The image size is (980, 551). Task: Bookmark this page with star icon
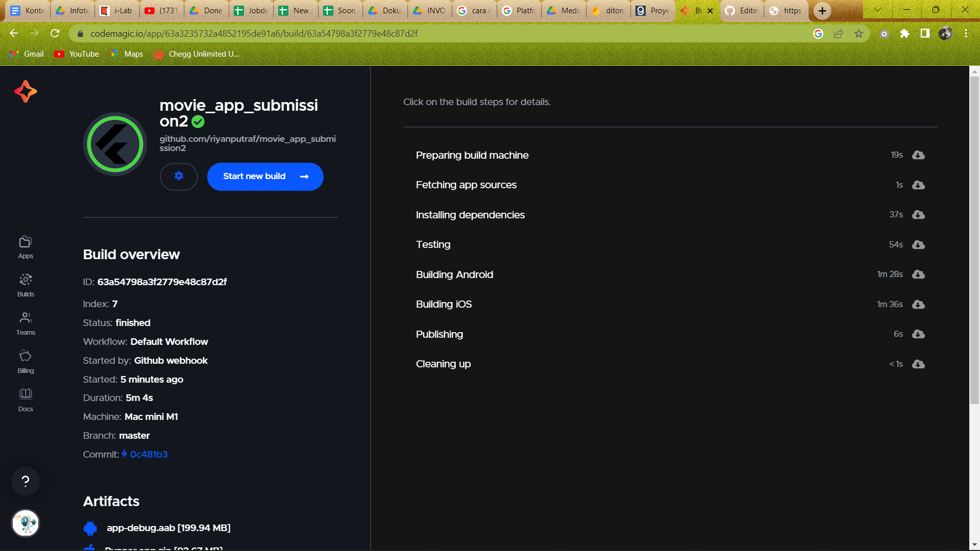click(x=859, y=34)
